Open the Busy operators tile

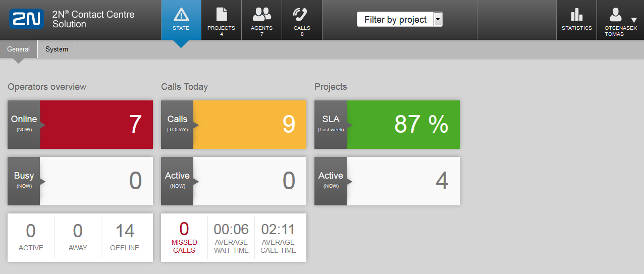click(x=80, y=181)
